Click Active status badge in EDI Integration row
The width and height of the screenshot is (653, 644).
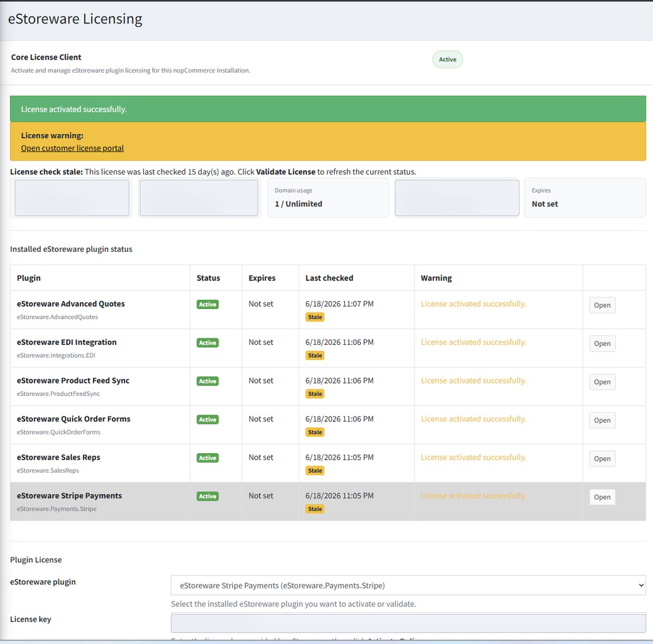[x=207, y=342]
